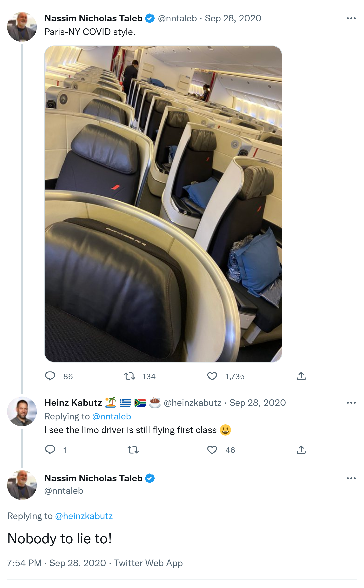Click the verified badge on the bottom tweet

tap(150, 478)
